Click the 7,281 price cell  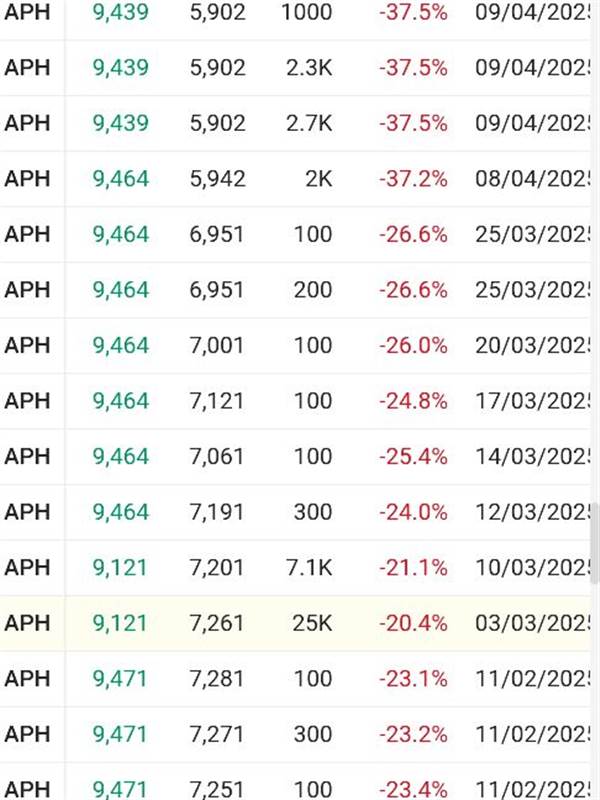tap(217, 679)
